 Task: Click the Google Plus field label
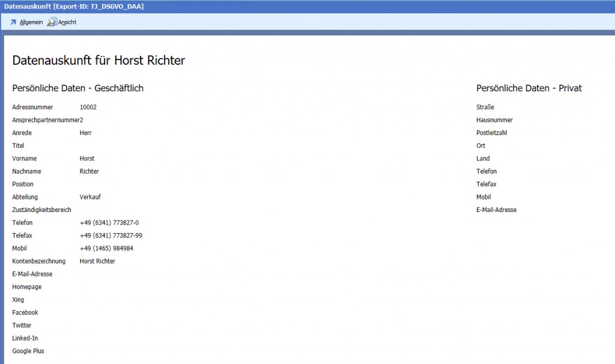28,351
